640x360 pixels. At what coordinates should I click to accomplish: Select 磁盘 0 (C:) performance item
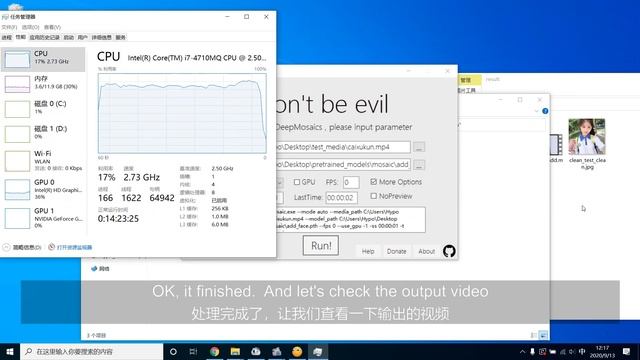coord(43,108)
